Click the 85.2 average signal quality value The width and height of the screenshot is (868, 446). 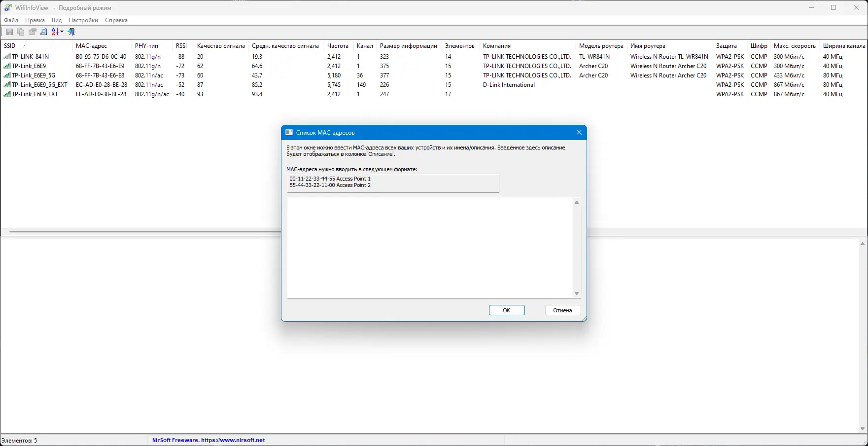pos(257,85)
